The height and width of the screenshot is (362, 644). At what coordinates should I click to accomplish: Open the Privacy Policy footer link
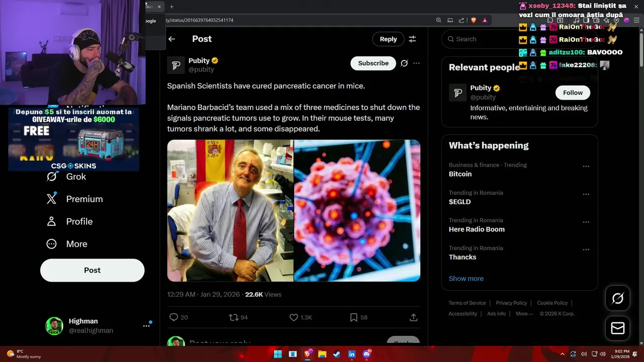(511, 303)
